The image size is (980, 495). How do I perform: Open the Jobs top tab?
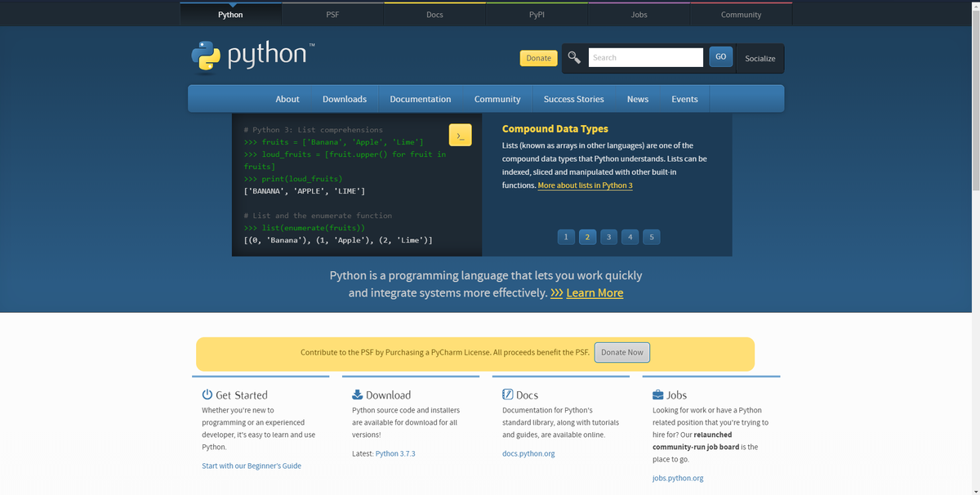(x=639, y=14)
